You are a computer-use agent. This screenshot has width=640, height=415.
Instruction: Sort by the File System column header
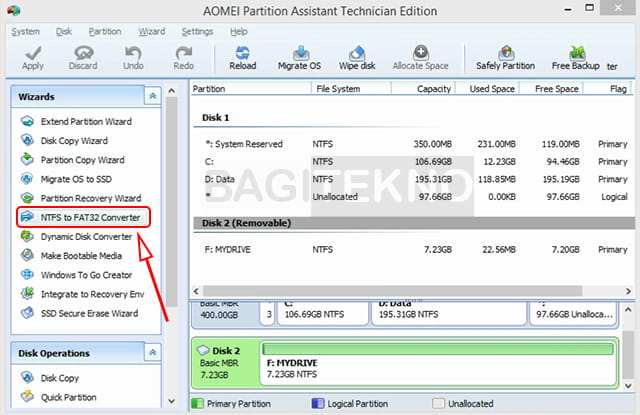tap(351, 89)
